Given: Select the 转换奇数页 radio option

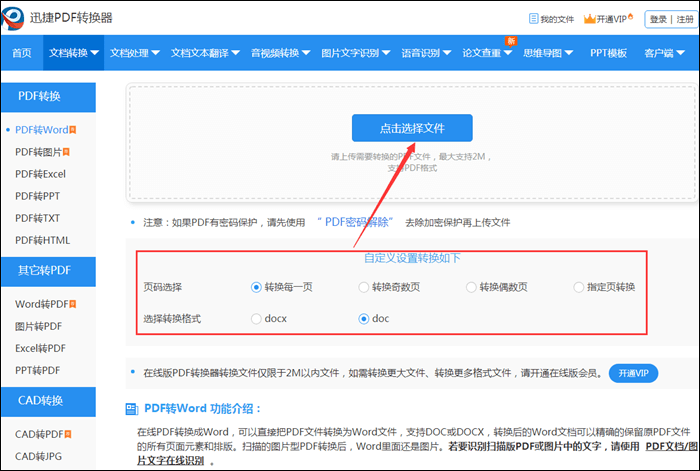Looking at the screenshot, I should (364, 287).
